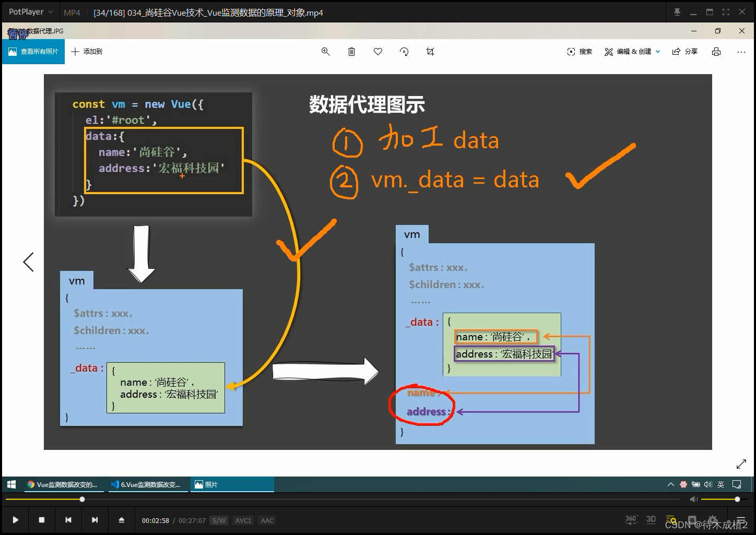Jump to next file button
Viewport: 756px width, 535px height.
click(x=95, y=520)
